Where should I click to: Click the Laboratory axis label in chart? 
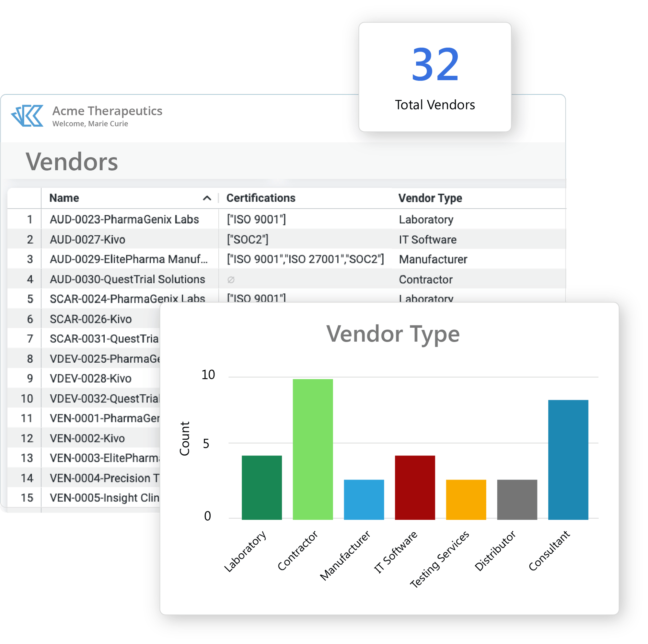click(245, 551)
